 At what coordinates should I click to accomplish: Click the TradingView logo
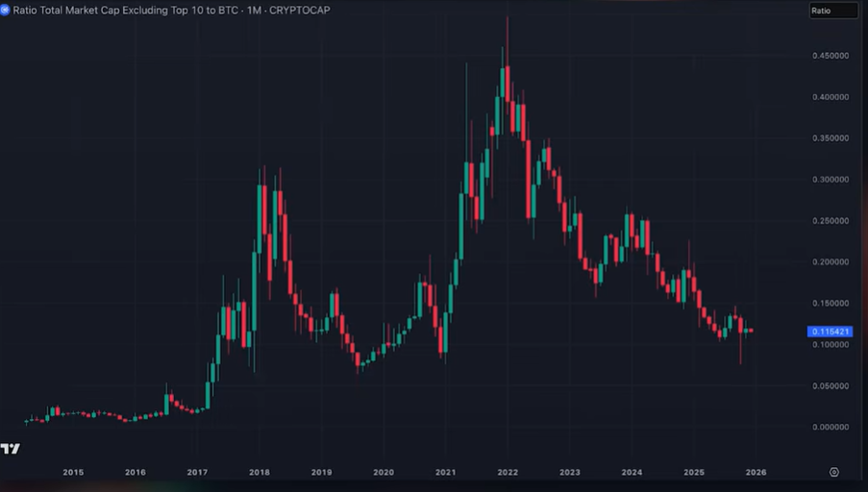[x=12, y=449]
